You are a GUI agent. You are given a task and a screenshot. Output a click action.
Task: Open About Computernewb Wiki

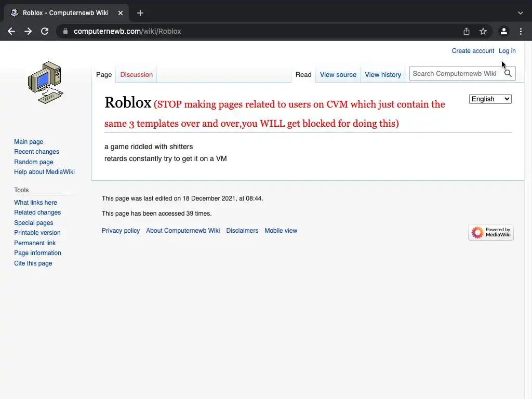[183, 231]
